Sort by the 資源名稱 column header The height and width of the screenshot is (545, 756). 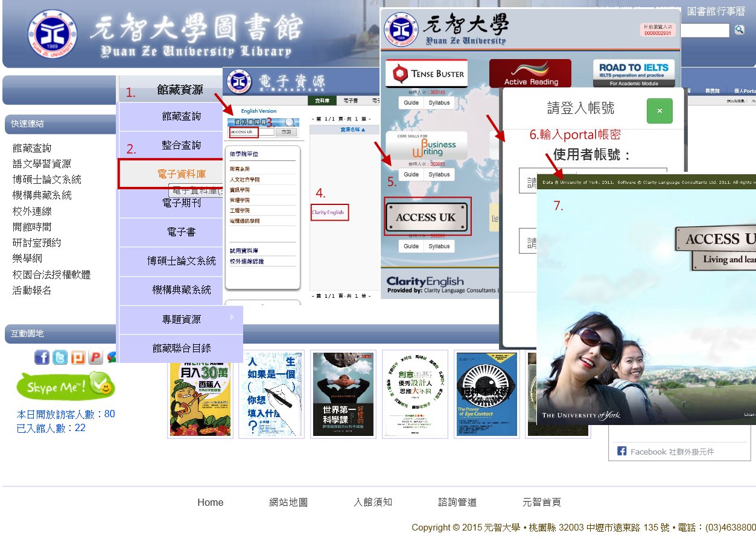click(352, 130)
